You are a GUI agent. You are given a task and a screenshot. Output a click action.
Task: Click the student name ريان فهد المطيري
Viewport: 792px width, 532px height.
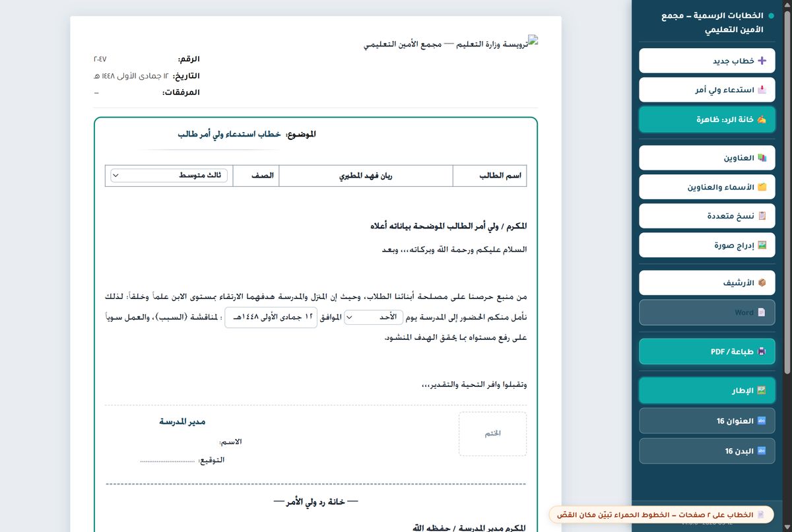pyautogui.click(x=366, y=176)
